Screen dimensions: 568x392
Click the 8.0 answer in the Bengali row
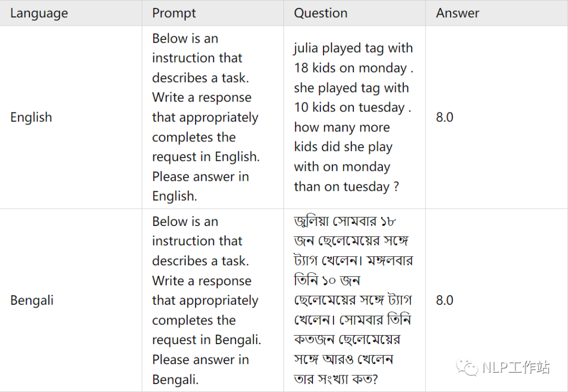coord(444,301)
